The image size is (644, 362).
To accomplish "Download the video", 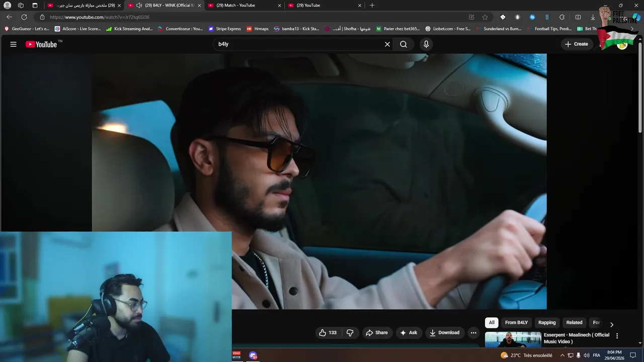I will pyautogui.click(x=444, y=332).
